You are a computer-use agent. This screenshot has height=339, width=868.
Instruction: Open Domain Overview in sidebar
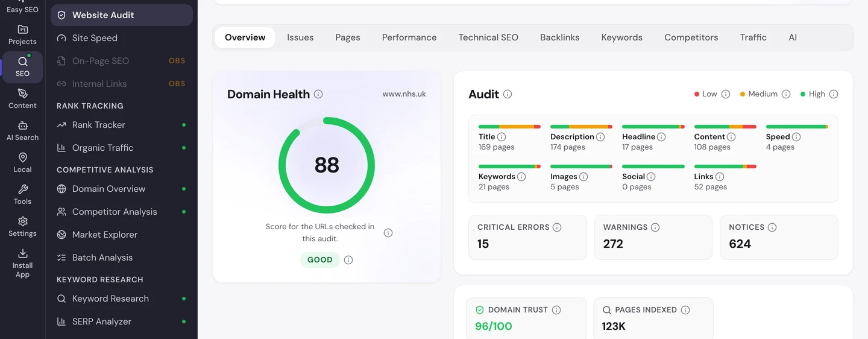(x=122, y=189)
